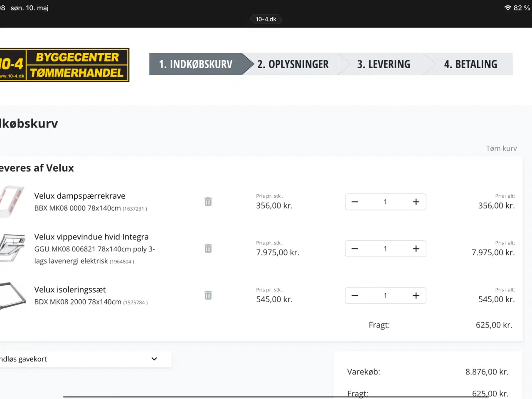This screenshot has height=399, width=532.
Task: Click quantity field for isoleringssæt
Action: 385,296
